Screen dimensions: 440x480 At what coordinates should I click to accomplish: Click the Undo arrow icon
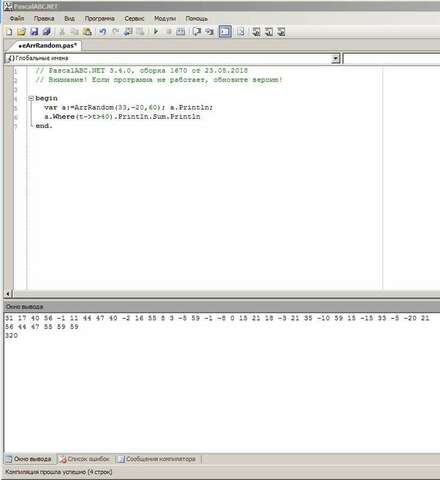pos(103,32)
